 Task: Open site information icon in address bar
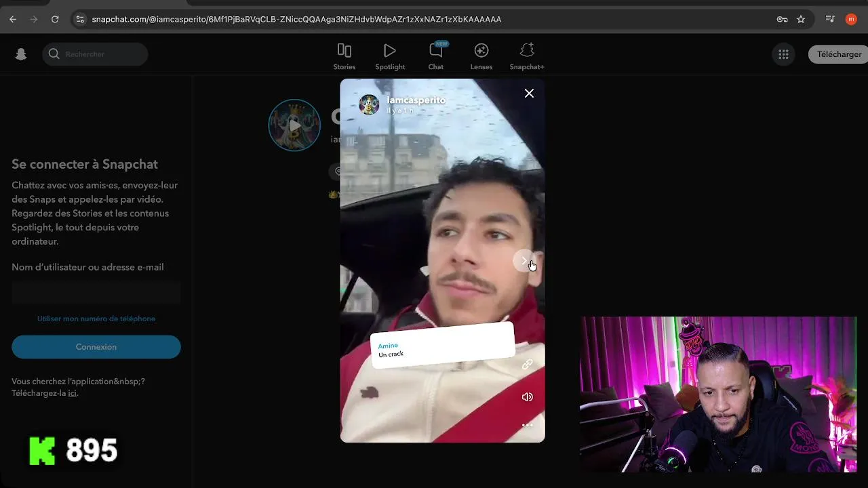80,20
